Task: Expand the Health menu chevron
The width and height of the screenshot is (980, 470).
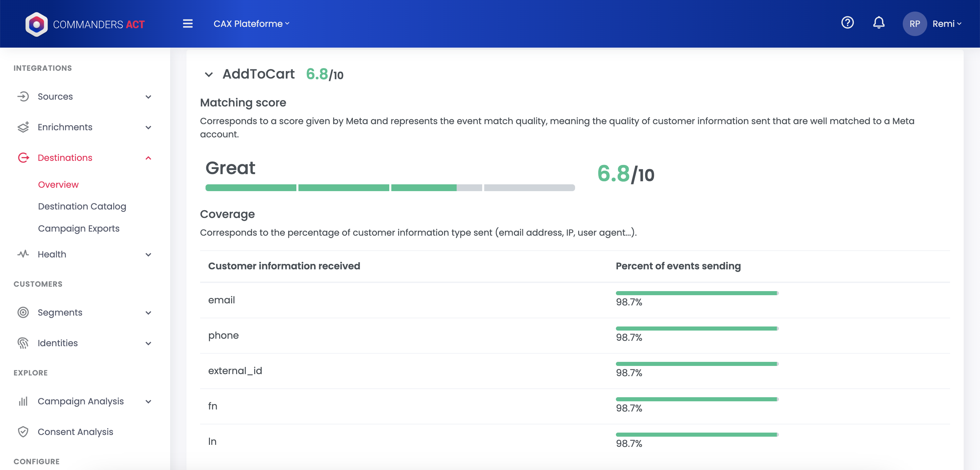Action: coord(148,254)
